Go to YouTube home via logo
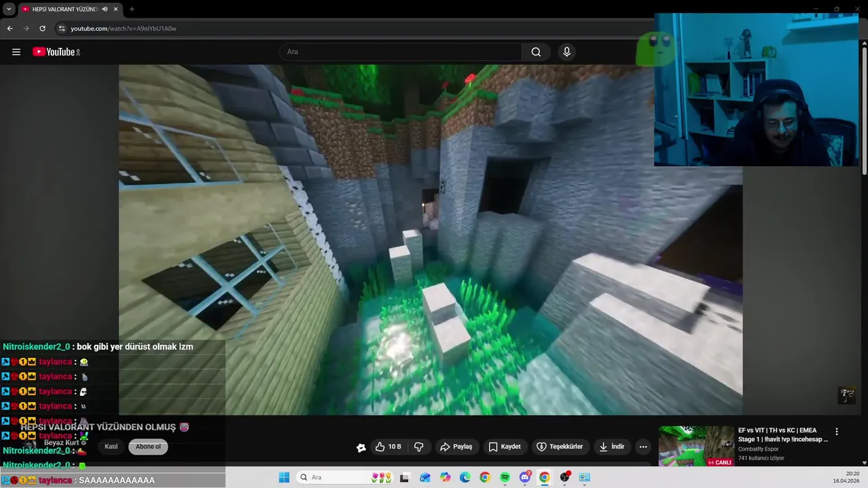The width and height of the screenshot is (868, 488). tap(56, 52)
